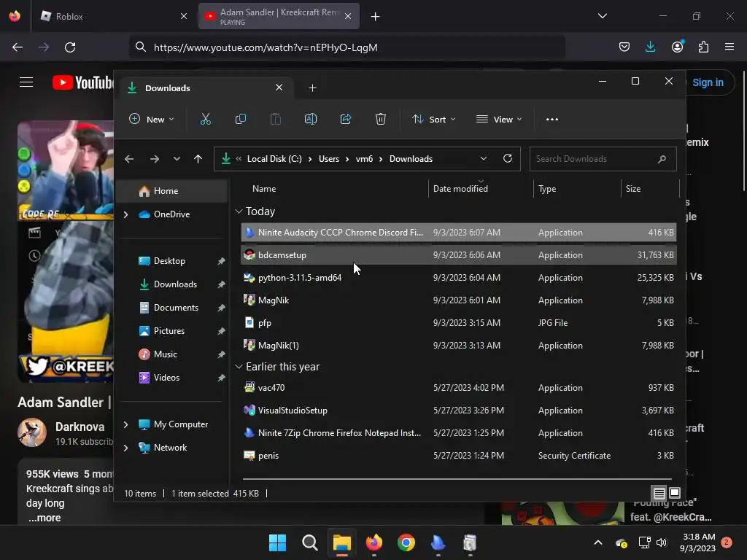This screenshot has width=747, height=560.
Task: Show hidden tray icons chevron
Action: tap(598, 542)
